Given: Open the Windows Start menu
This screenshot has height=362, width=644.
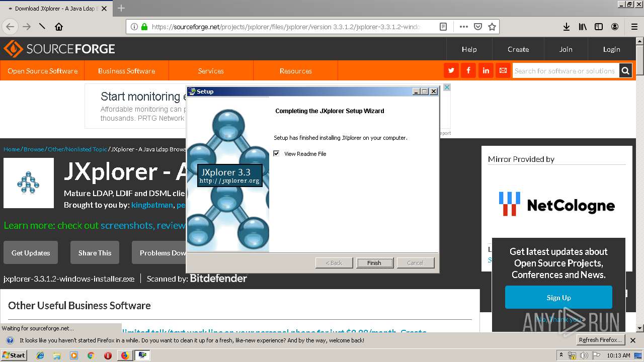Looking at the screenshot, I should [14, 355].
